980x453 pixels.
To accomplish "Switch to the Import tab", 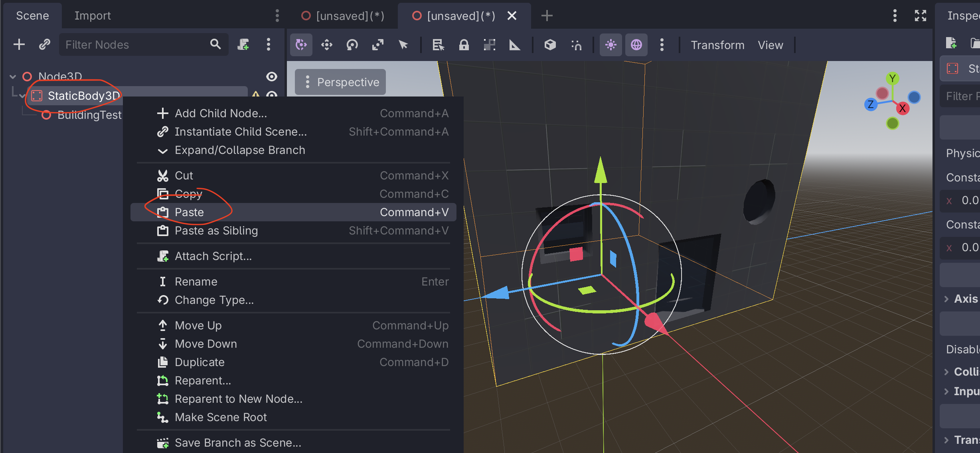I will [x=92, y=16].
